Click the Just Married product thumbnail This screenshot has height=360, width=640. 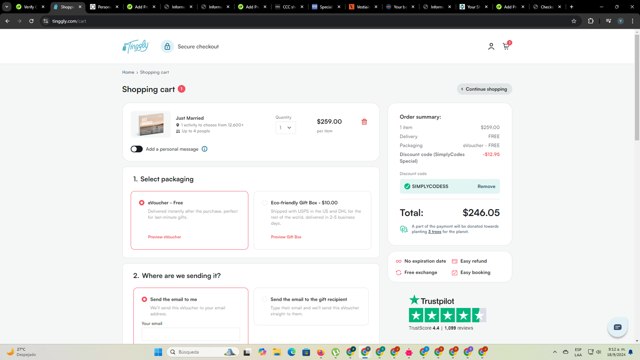(151, 124)
